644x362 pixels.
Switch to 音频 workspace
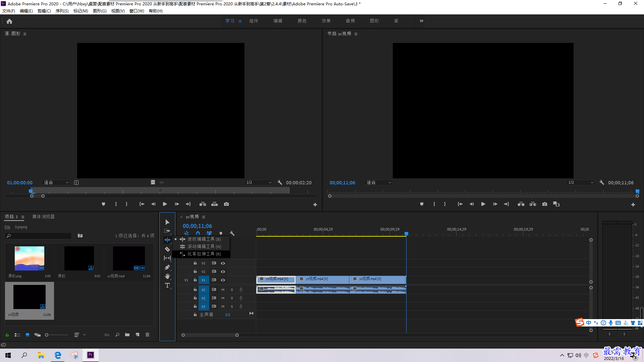[351, 21]
